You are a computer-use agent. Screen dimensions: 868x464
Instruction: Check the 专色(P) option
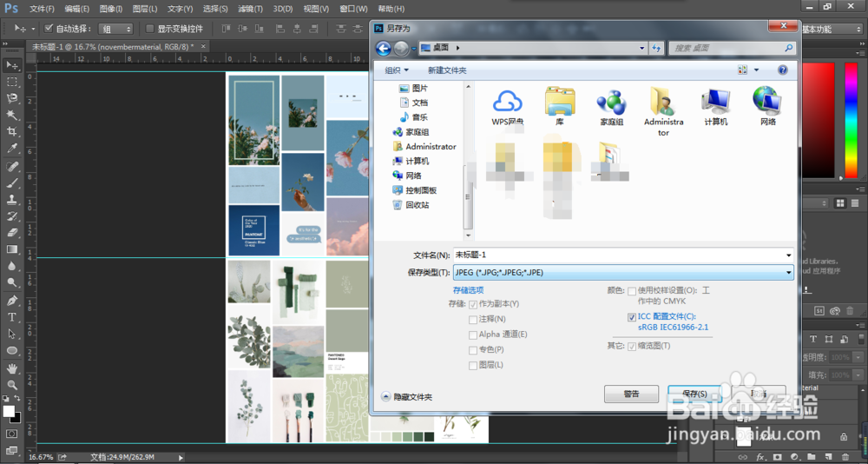pyautogui.click(x=473, y=350)
